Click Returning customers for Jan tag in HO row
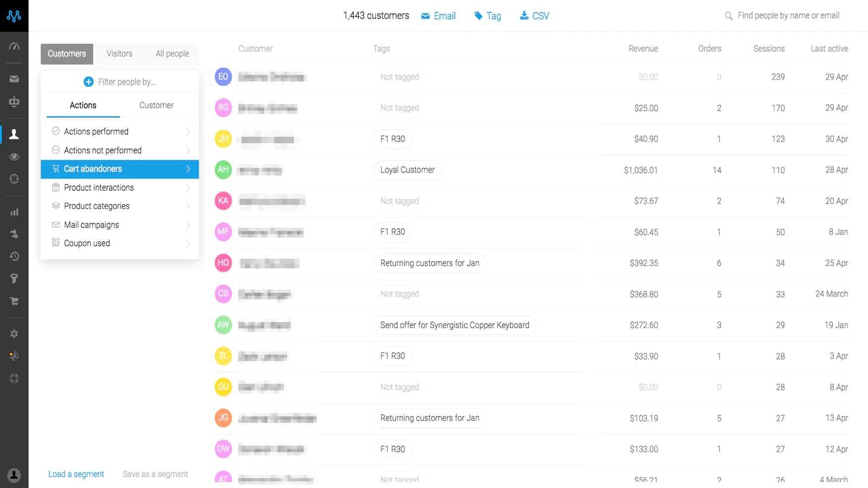Image resolution: width=868 pixels, height=488 pixels. [x=430, y=263]
